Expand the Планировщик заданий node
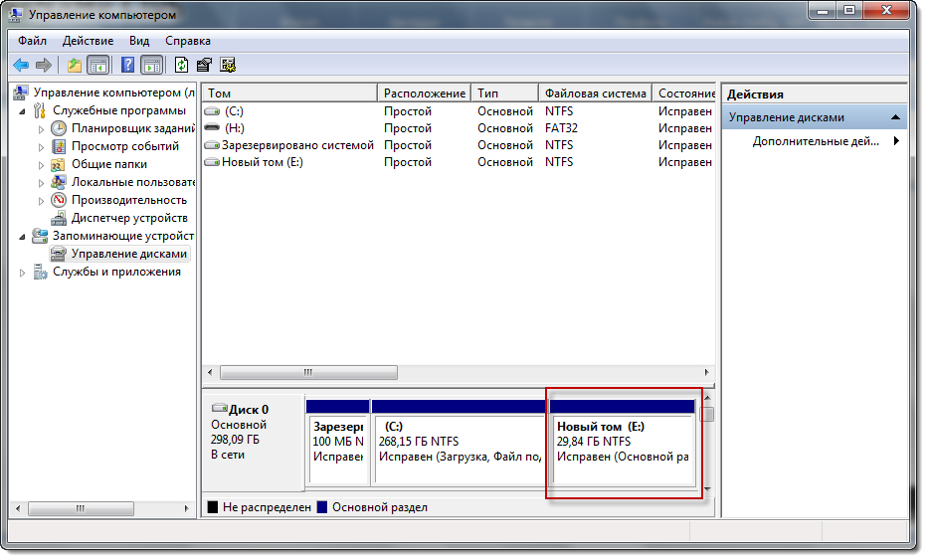This screenshot has height=560, width=927. pos(41,129)
